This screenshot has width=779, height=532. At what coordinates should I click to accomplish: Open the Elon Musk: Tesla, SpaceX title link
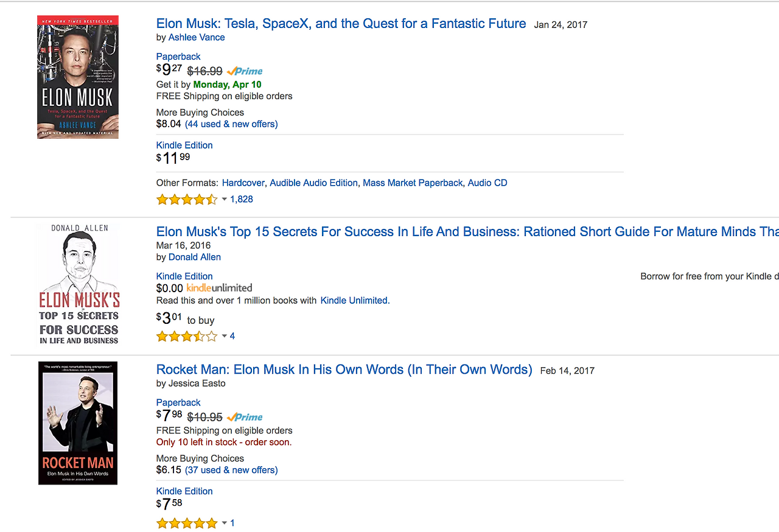tap(341, 24)
